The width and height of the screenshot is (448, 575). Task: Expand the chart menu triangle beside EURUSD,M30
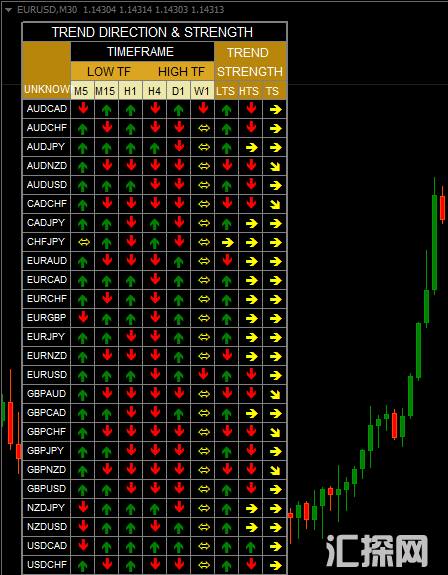[9, 10]
